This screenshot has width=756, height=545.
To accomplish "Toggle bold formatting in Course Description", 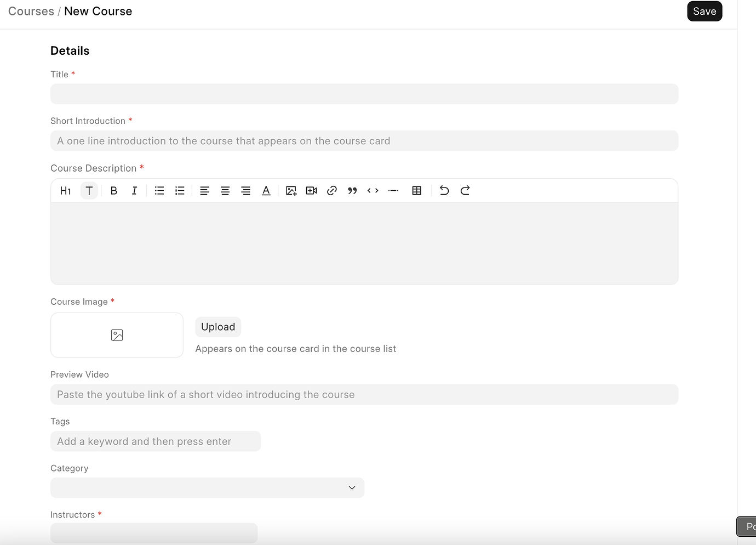I will [x=114, y=191].
